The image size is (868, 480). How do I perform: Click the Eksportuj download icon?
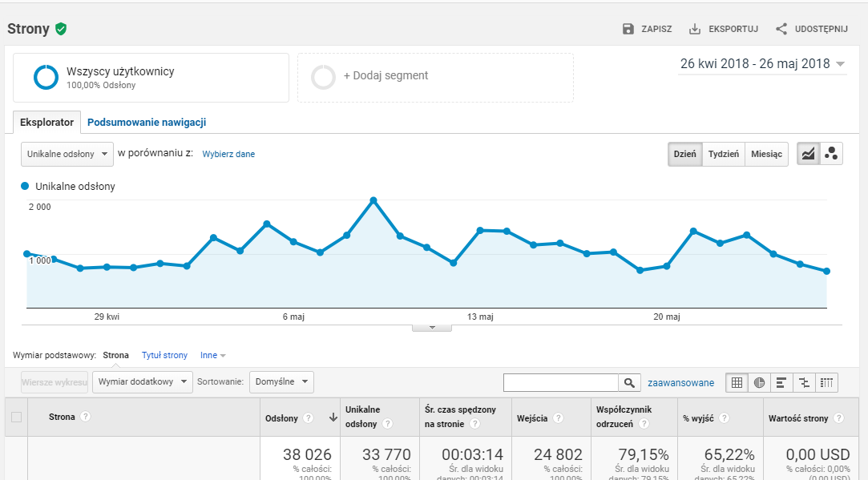pos(695,29)
